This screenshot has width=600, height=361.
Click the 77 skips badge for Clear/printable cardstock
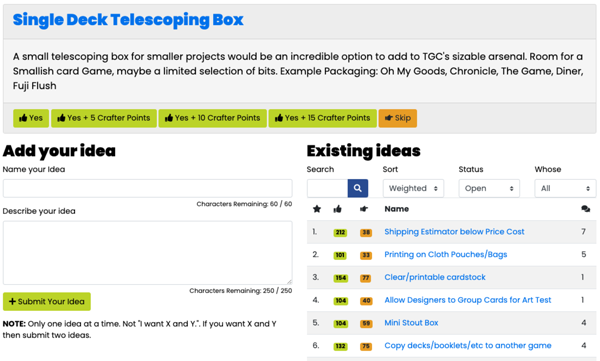pyautogui.click(x=366, y=278)
